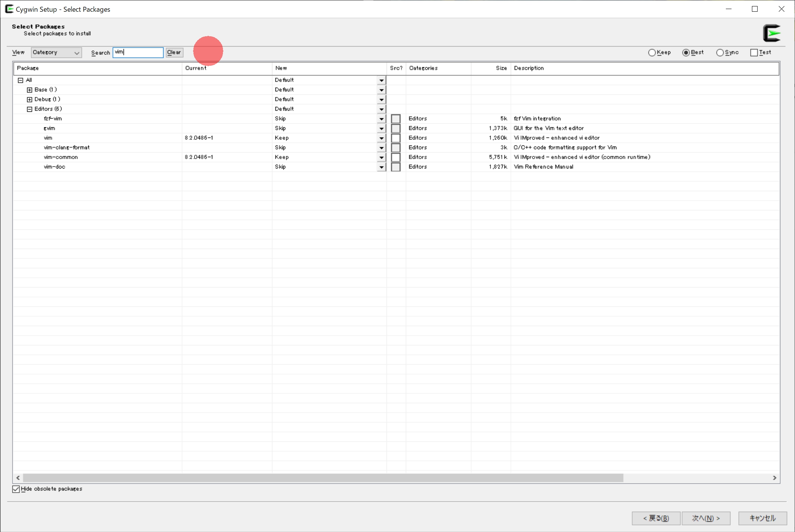This screenshot has height=532, width=795.
Task: Click the 5,751k size value
Action: pyautogui.click(x=498, y=157)
